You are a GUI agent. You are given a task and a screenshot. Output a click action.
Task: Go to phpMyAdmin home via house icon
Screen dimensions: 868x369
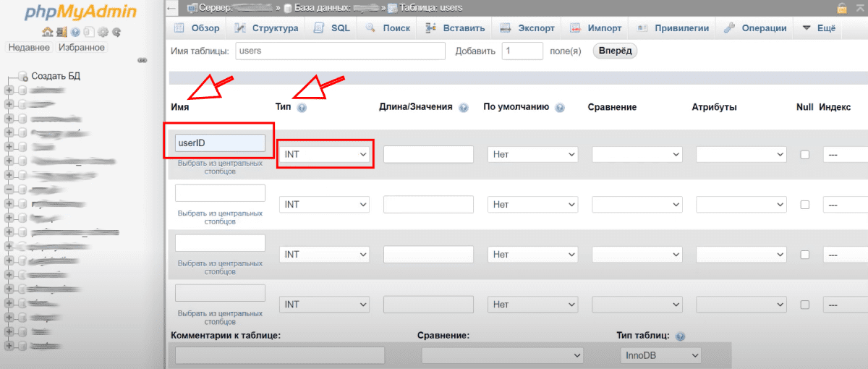pyautogui.click(x=47, y=32)
